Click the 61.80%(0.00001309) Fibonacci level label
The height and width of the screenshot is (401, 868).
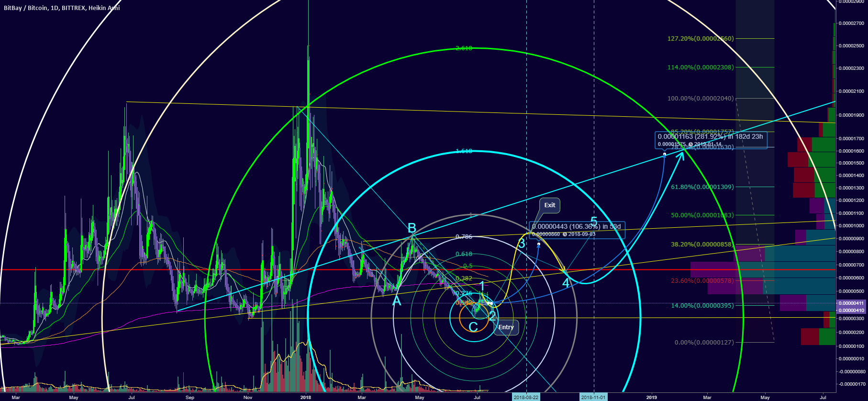coord(702,187)
